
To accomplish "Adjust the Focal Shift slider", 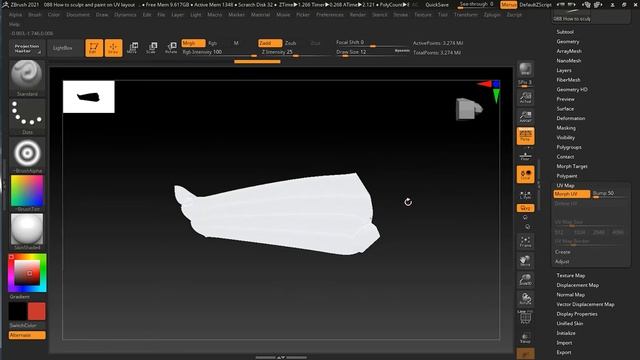I will [x=372, y=43].
